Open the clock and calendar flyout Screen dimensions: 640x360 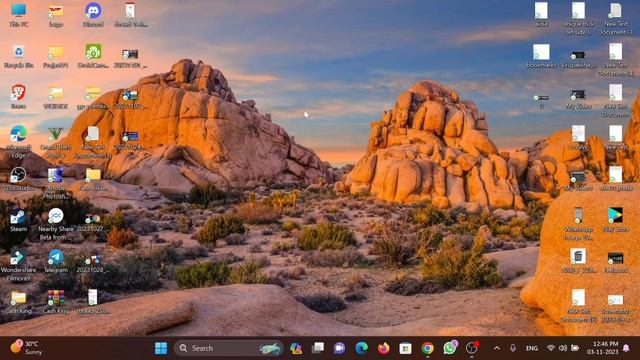coord(602,348)
